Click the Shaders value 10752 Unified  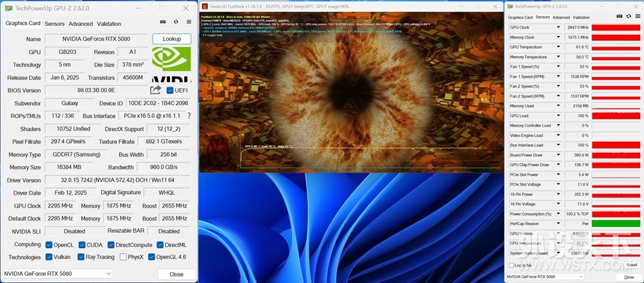(x=73, y=129)
